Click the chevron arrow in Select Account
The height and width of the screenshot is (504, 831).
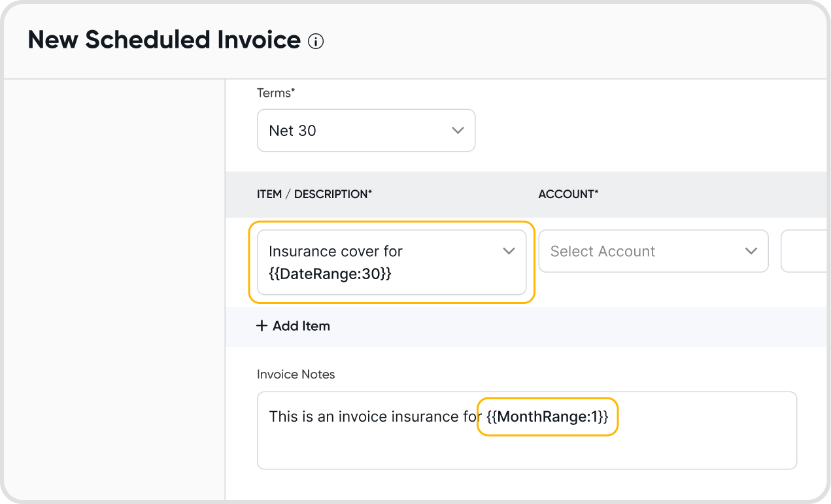coord(751,251)
